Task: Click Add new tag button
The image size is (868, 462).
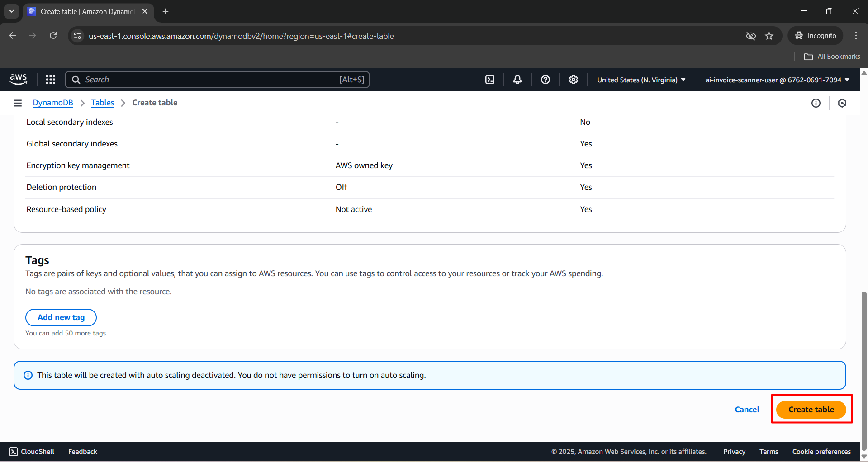Action: click(61, 317)
